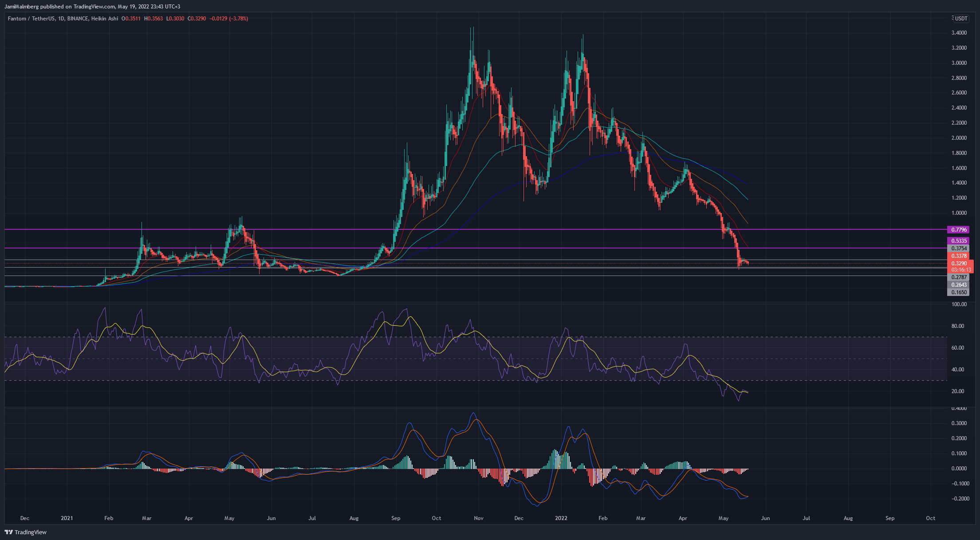Click the MACD 0.0000 axis label
This screenshot has width=980, height=540.
pyautogui.click(x=959, y=469)
